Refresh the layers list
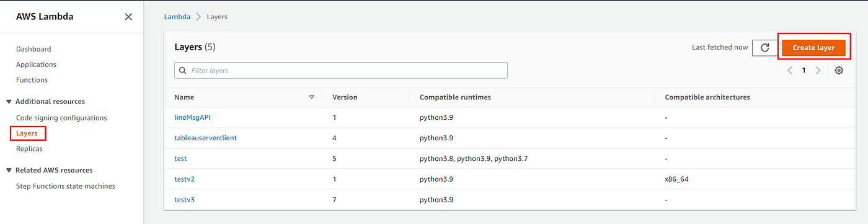Image resolution: width=868 pixels, height=224 pixels. [x=764, y=48]
